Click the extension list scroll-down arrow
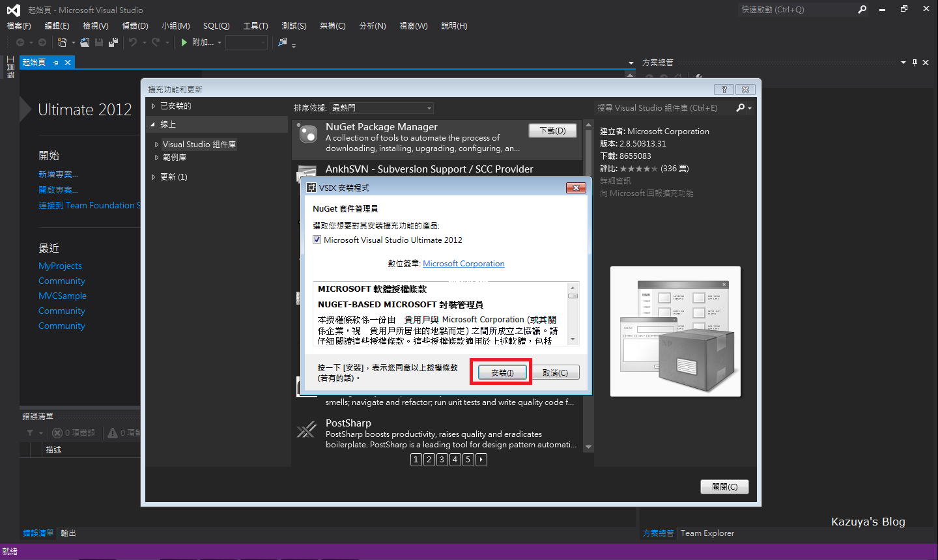 pyautogui.click(x=588, y=447)
